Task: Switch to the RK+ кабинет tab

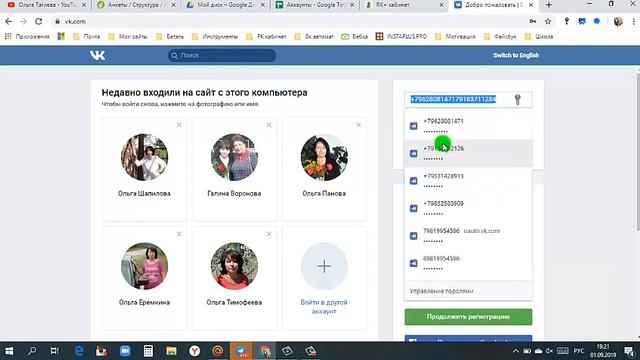Action: [404, 5]
